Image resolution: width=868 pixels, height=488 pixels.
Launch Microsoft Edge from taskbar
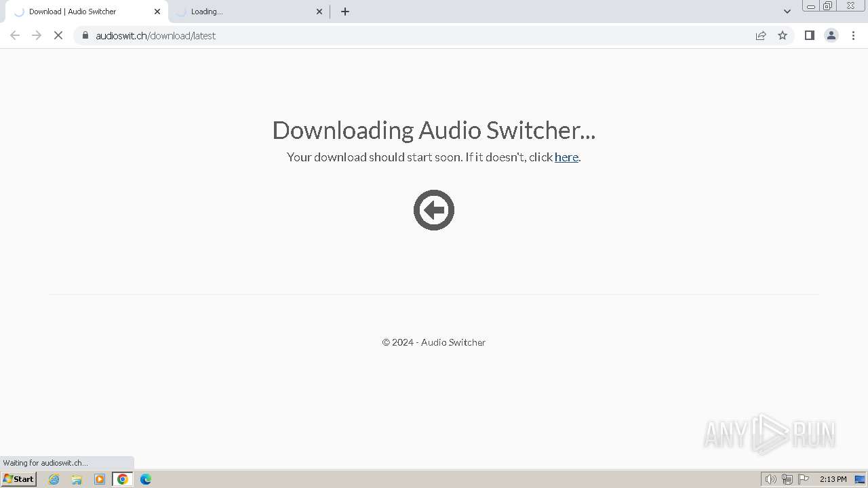tap(146, 479)
